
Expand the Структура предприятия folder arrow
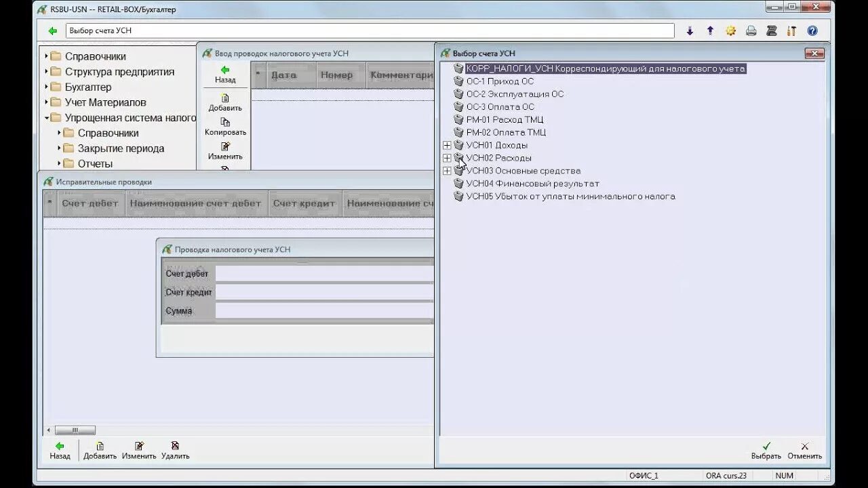(x=46, y=72)
